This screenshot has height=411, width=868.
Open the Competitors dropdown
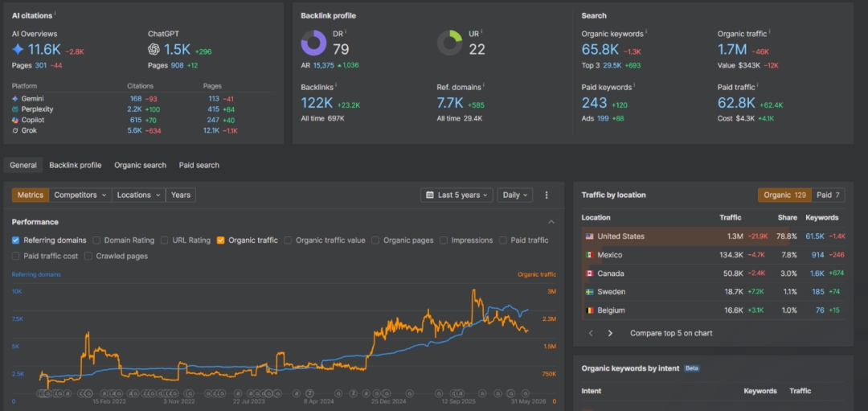[x=80, y=195]
